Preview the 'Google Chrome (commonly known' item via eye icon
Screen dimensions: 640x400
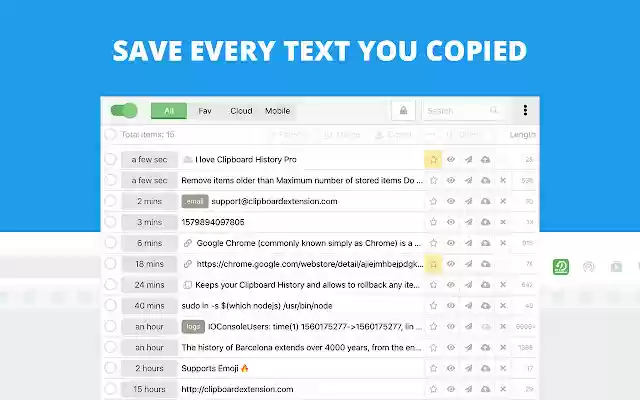pyautogui.click(x=451, y=243)
